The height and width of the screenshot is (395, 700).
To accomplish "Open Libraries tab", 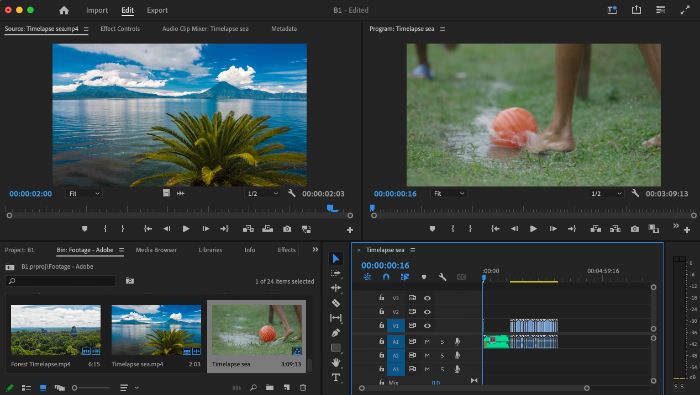I will click(210, 250).
